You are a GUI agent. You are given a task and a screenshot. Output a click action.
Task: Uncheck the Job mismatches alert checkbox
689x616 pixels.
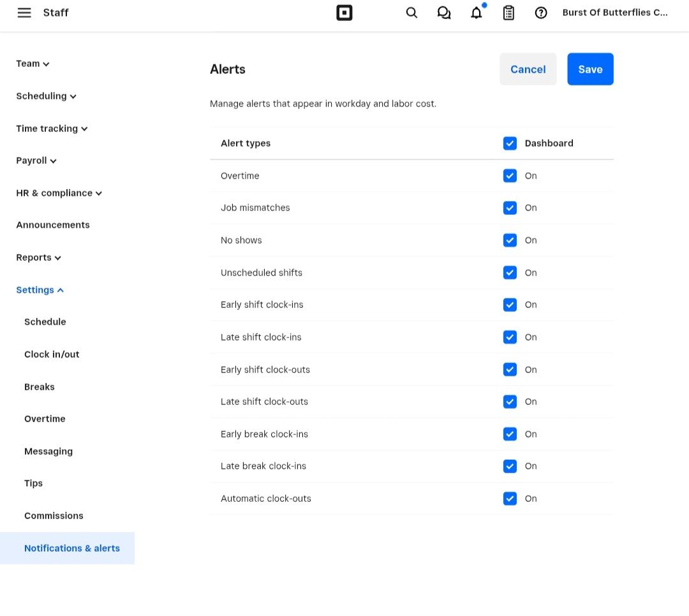pyautogui.click(x=510, y=208)
